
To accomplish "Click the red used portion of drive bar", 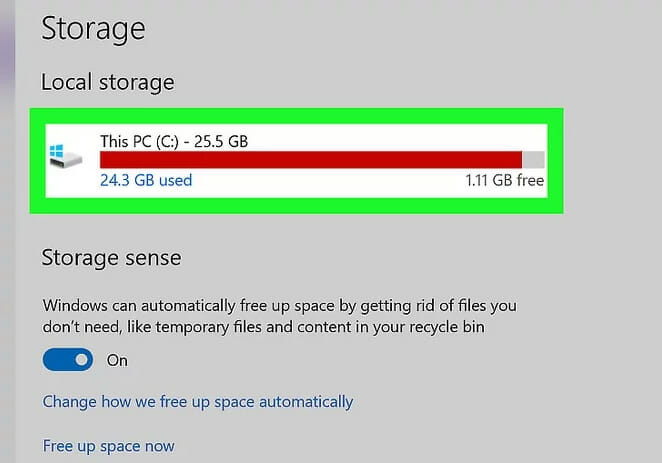I will coord(311,160).
